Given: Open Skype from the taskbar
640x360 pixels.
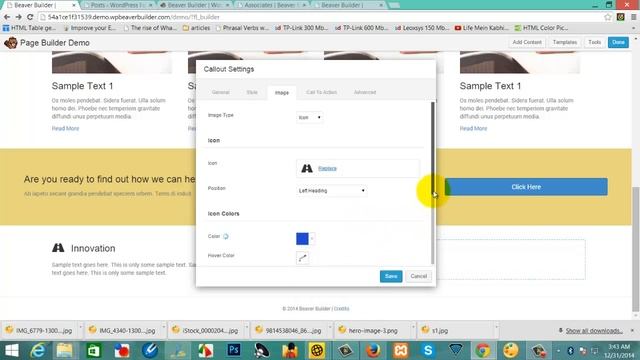Looking at the screenshot, I should [x=428, y=350].
